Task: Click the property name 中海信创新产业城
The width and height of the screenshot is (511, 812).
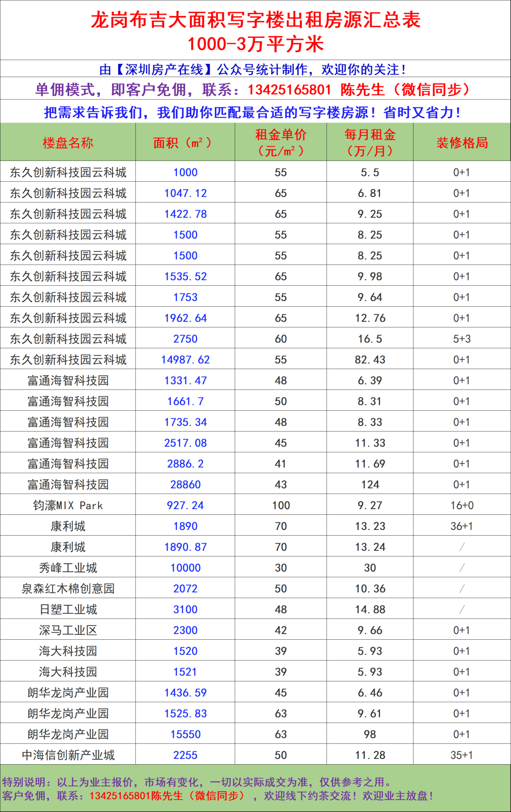Action: tap(68, 755)
